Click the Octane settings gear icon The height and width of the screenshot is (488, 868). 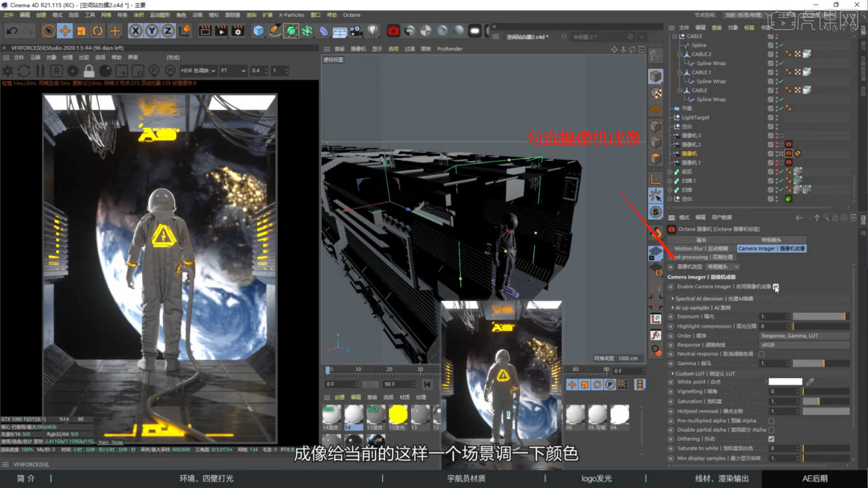click(73, 71)
